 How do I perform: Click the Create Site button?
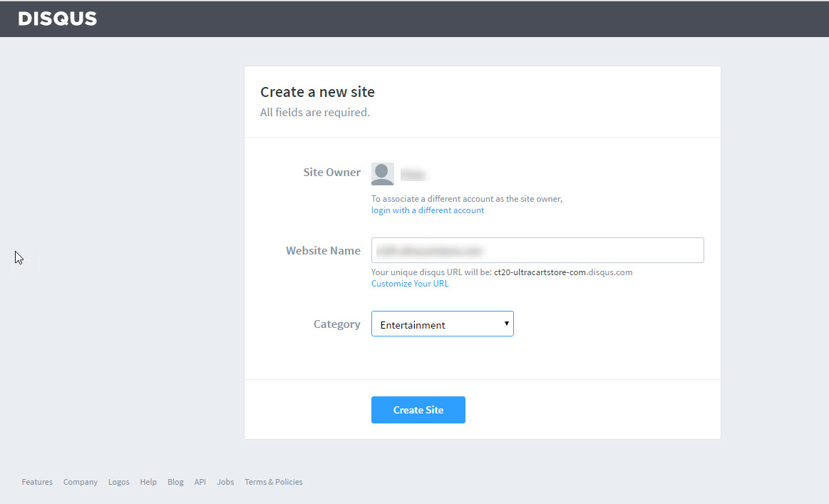418,410
